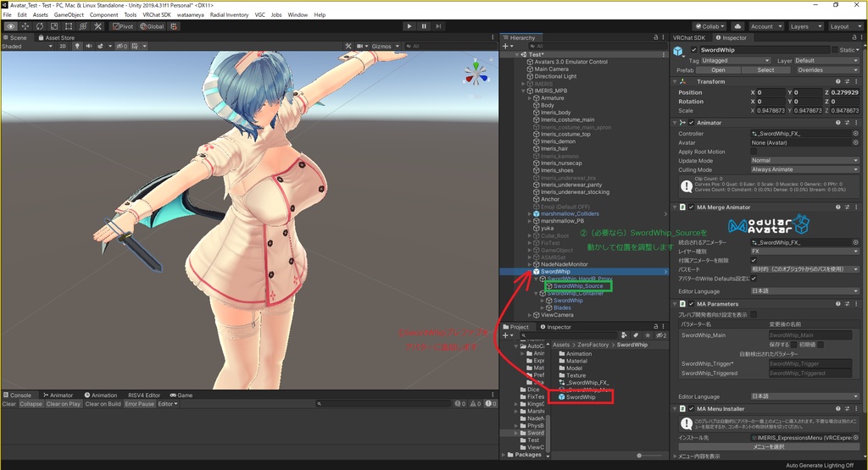Collapse the Transform component
The height and width of the screenshot is (470, 868).
675,81
